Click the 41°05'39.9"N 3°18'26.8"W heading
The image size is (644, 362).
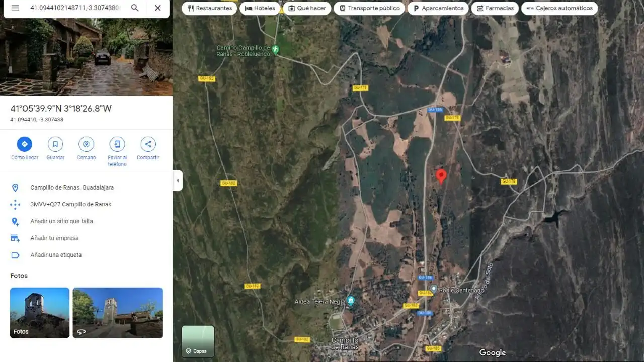[61, 109]
